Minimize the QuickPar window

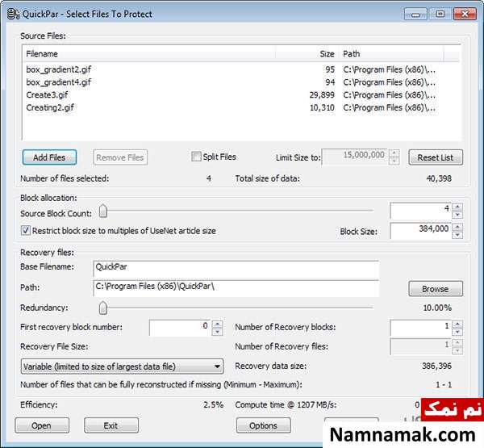(x=415, y=15)
